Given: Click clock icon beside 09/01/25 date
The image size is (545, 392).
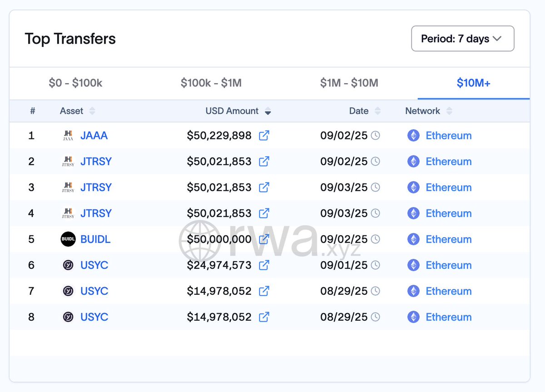Looking at the screenshot, I should point(376,265).
